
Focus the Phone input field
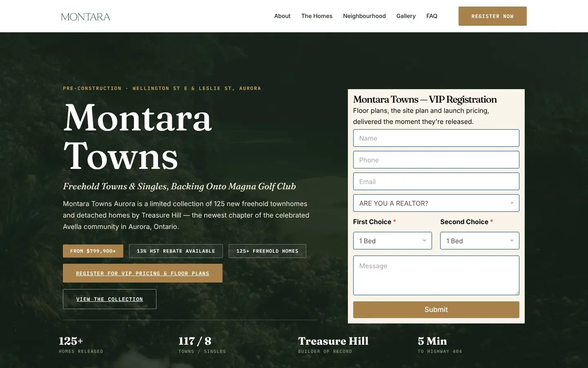click(436, 160)
